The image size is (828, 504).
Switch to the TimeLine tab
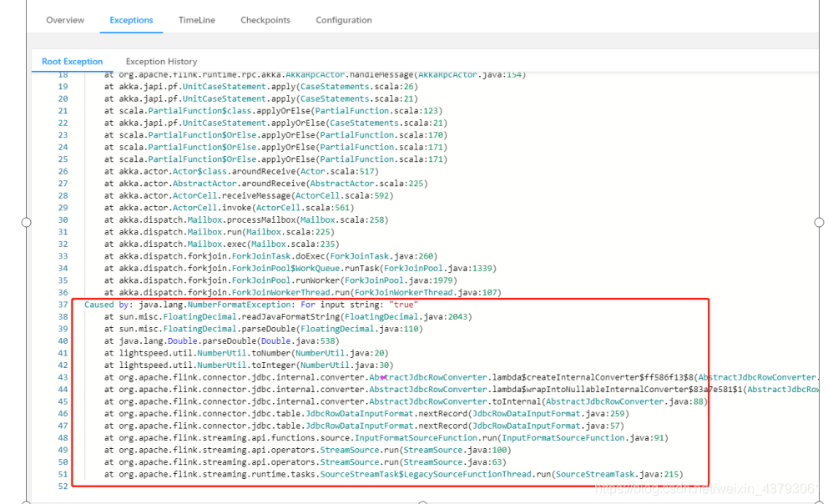click(196, 20)
